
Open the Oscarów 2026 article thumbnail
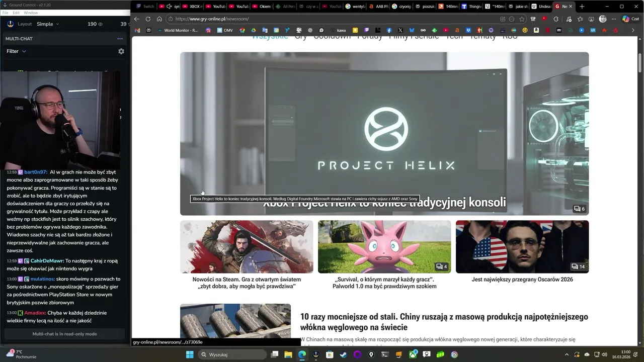(522, 247)
